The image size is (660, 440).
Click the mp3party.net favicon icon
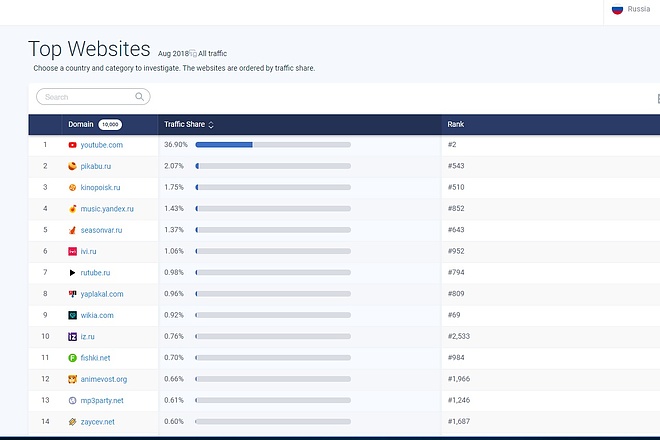click(x=72, y=400)
